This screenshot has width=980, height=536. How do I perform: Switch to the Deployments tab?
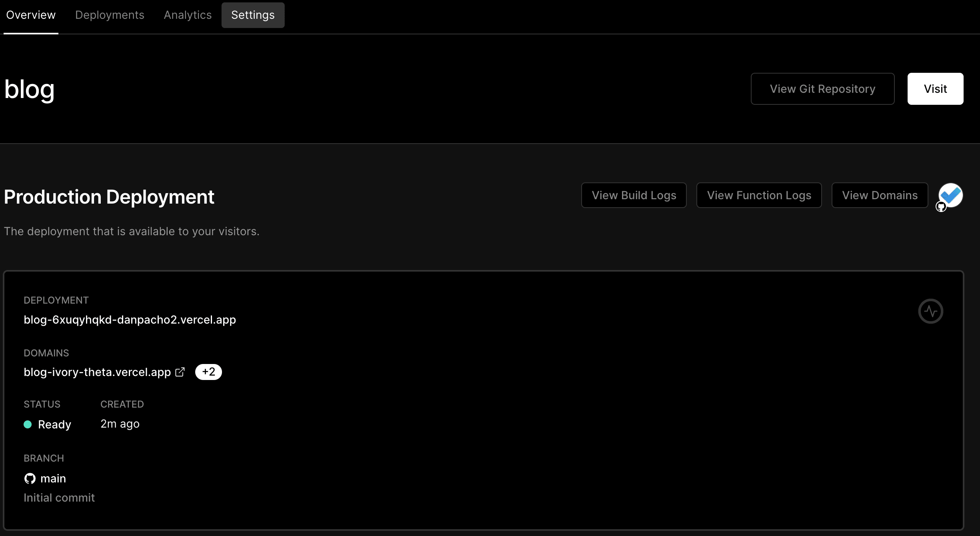tap(110, 15)
